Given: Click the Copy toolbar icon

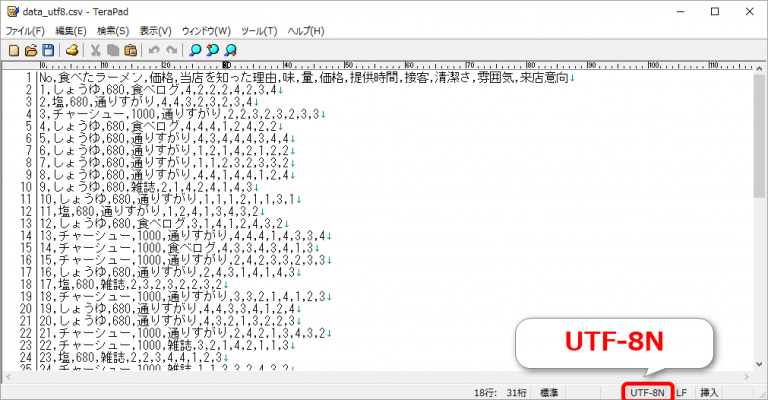Looking at the screenshot, I should click(113, 50).
